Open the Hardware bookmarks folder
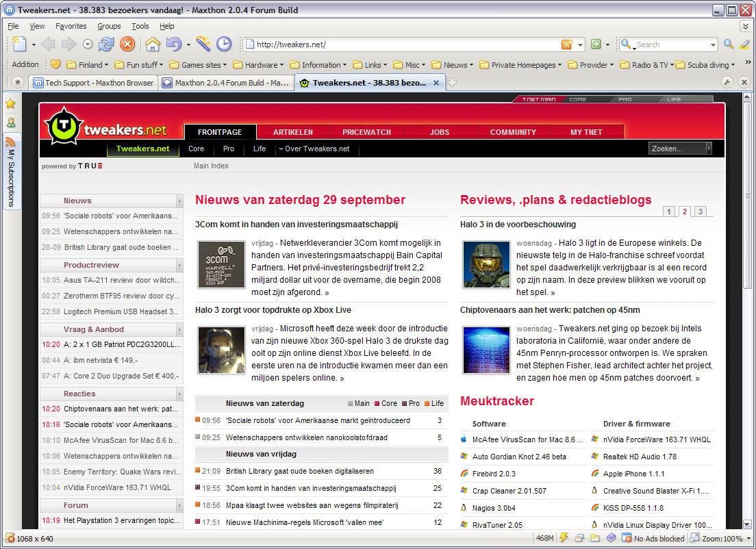This screenshot has width=756, height=549. (x=258, y=64)
